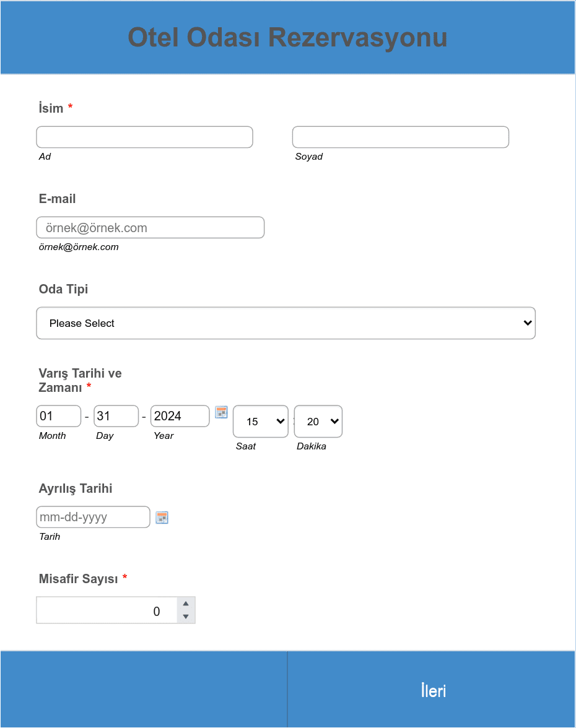Click the E-mail input field
The width and height of the screenshot is (576, 728).
coord(151,228)
